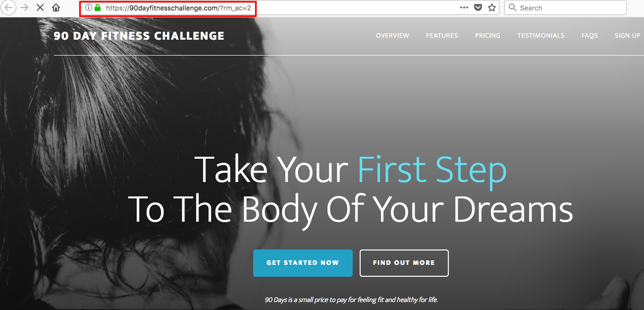Jump to the FAQS section

[x=590, y=36]
